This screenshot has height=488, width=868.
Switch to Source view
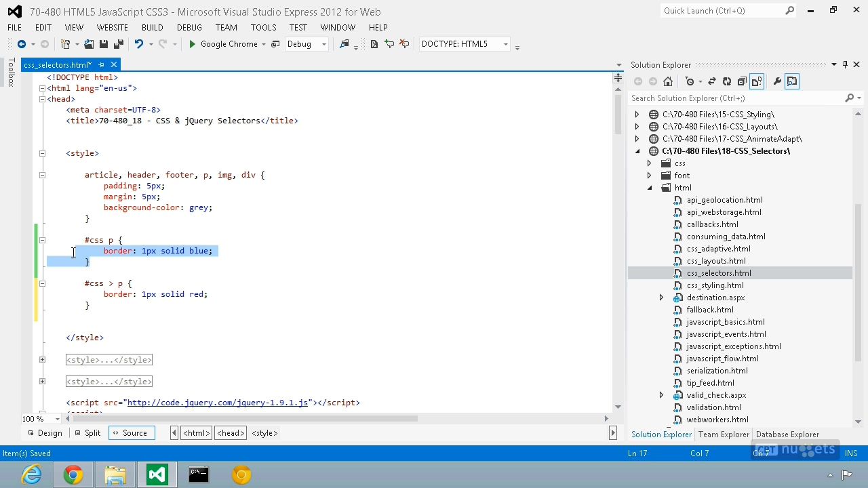point(131,433)
